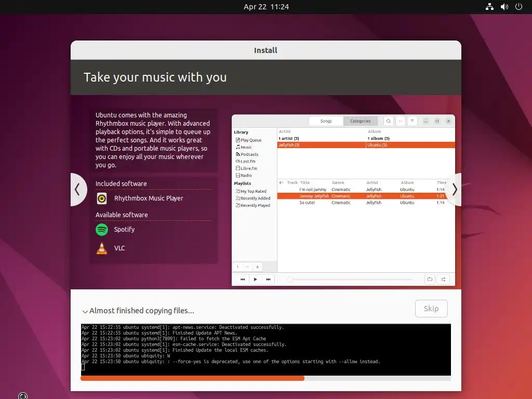Click Last.fm in Library sidebar
532x399 pixels.
click(246, 162)
